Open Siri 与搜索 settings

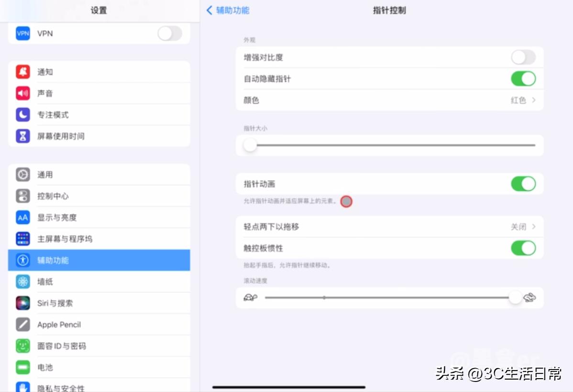56,303
